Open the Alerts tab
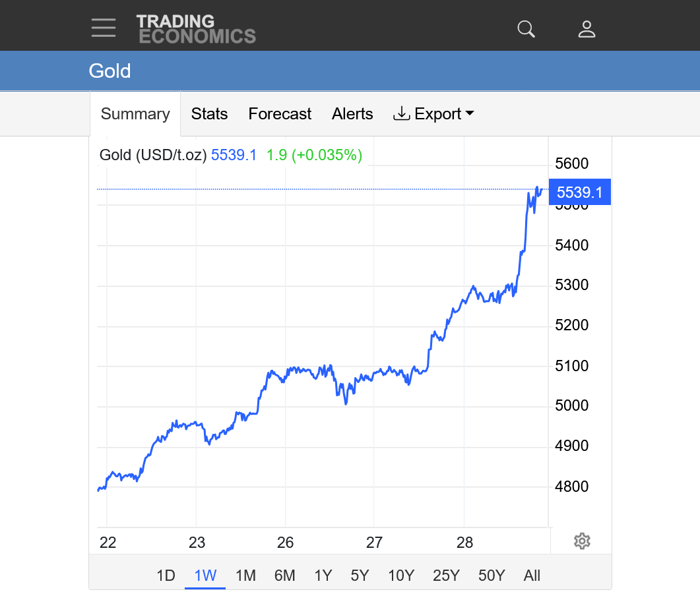This screenshot has width=700, height=594. (x=352, y=114)
